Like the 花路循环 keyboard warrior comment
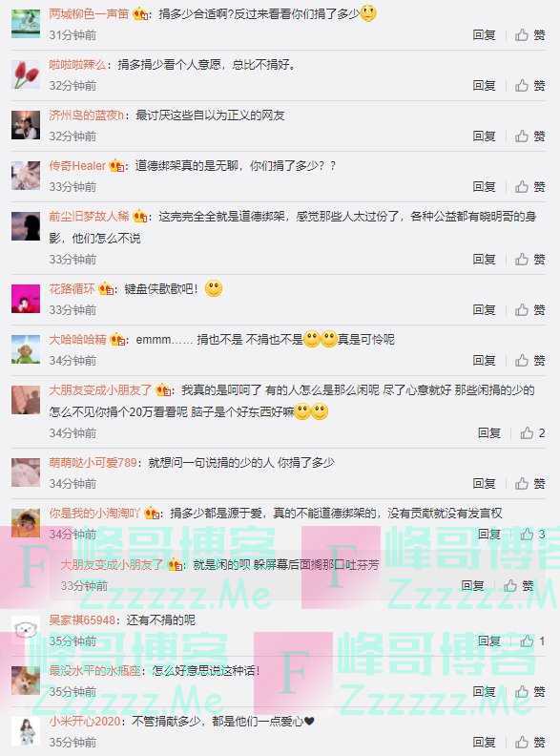 click(x=529, y=309)
